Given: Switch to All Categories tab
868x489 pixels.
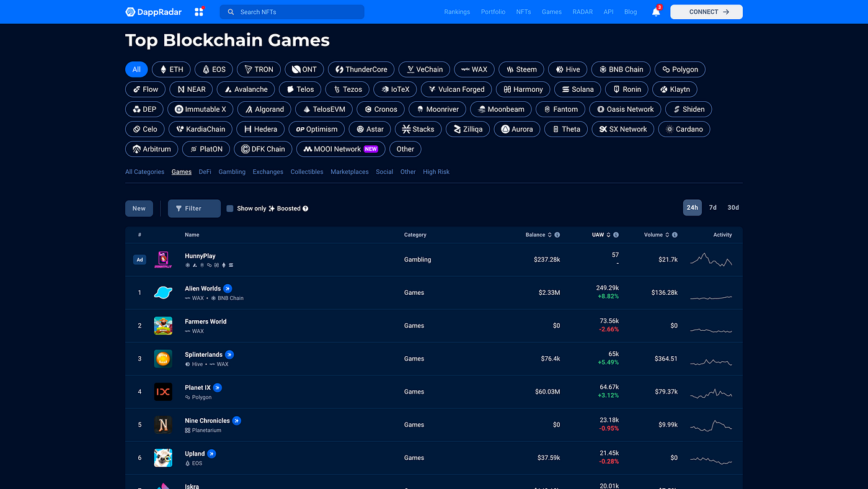Looking at the screenshot, I should 144,172.
